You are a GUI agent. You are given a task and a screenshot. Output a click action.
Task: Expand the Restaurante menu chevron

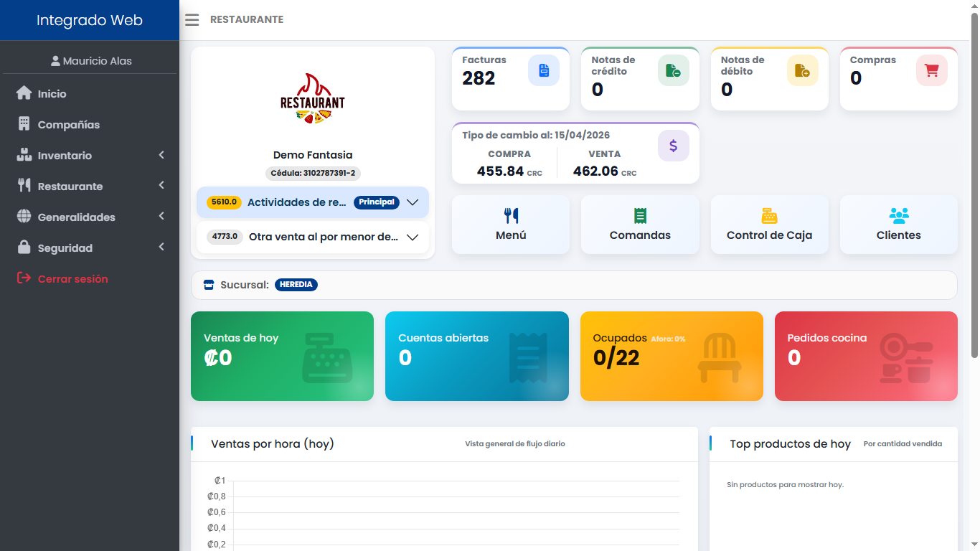coord(161,186)
